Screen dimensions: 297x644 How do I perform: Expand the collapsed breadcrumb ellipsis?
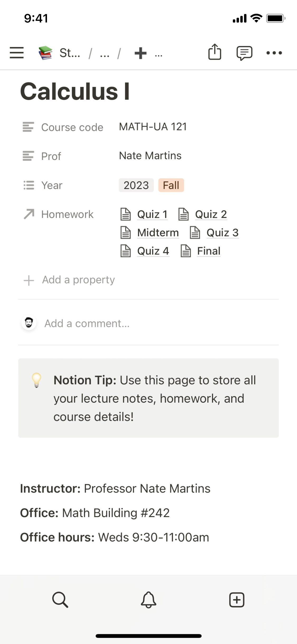point(105,54)
